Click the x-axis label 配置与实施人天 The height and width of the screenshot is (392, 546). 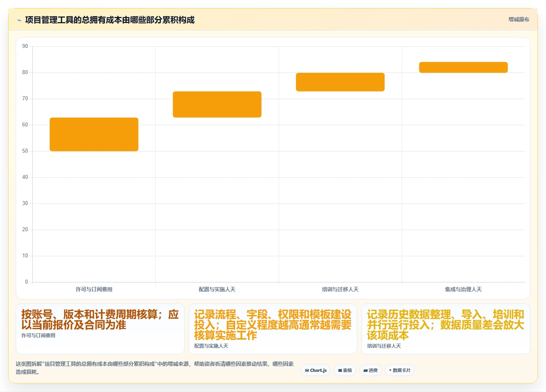217,289
